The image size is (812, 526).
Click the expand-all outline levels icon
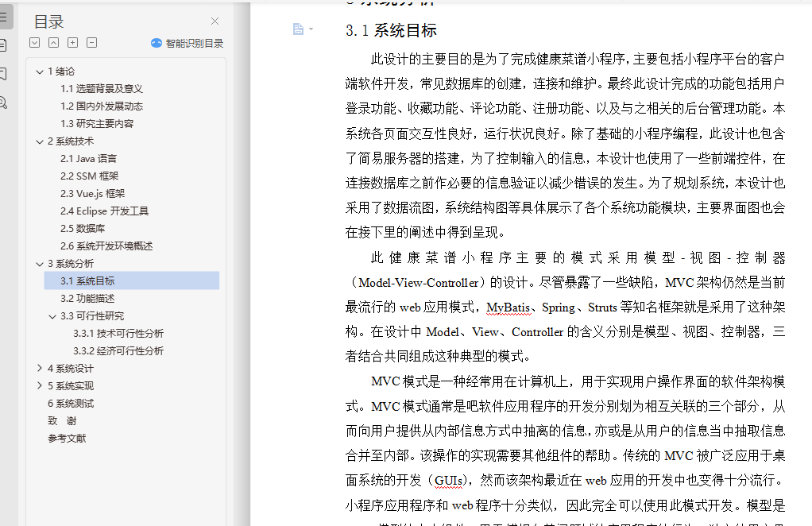(35, 42)
